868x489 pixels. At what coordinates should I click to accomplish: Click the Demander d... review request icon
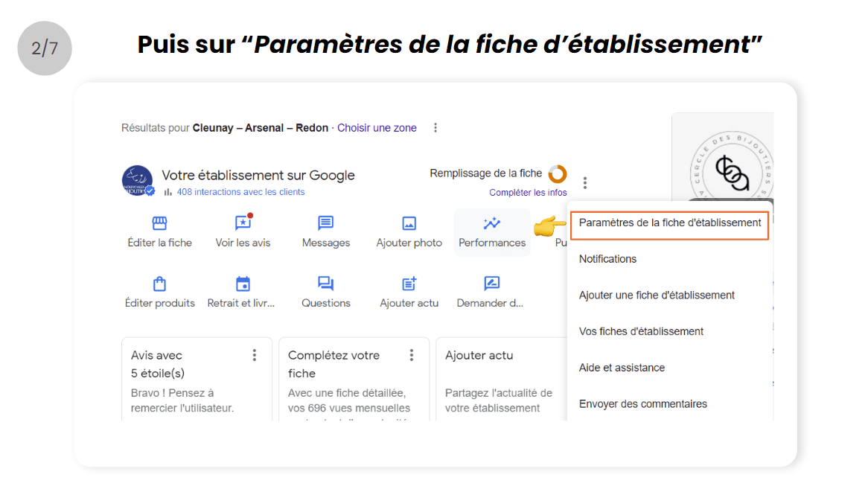pos(491,284)
